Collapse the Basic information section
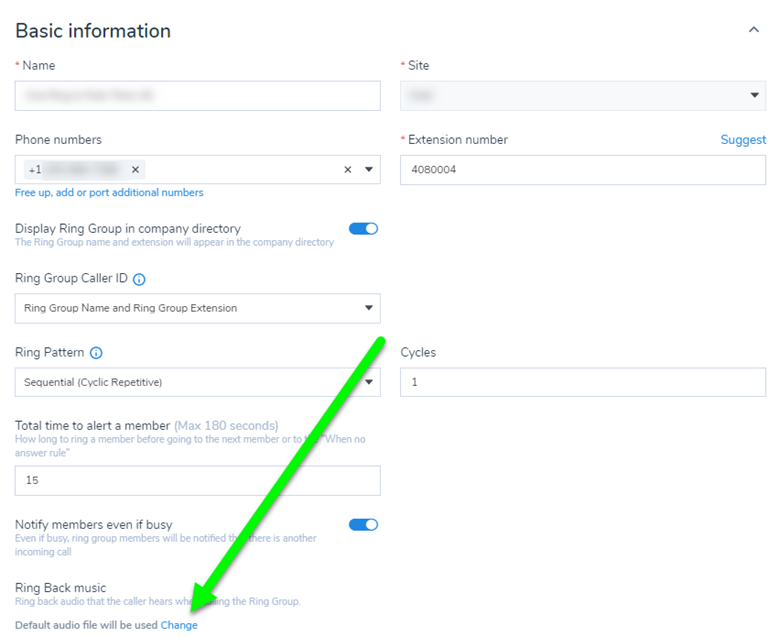780x637 pixels. (754, 31)
